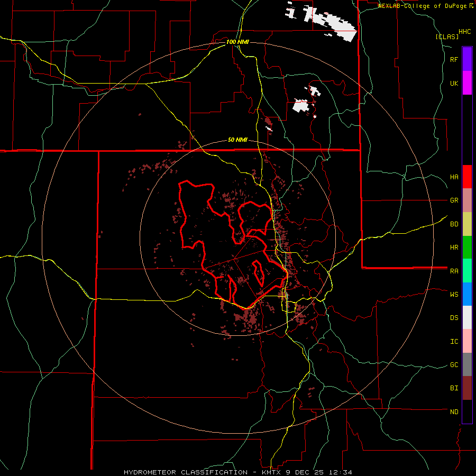Click the IC light pink legend swatch
The image size is (476, 476).
point(467,341)
